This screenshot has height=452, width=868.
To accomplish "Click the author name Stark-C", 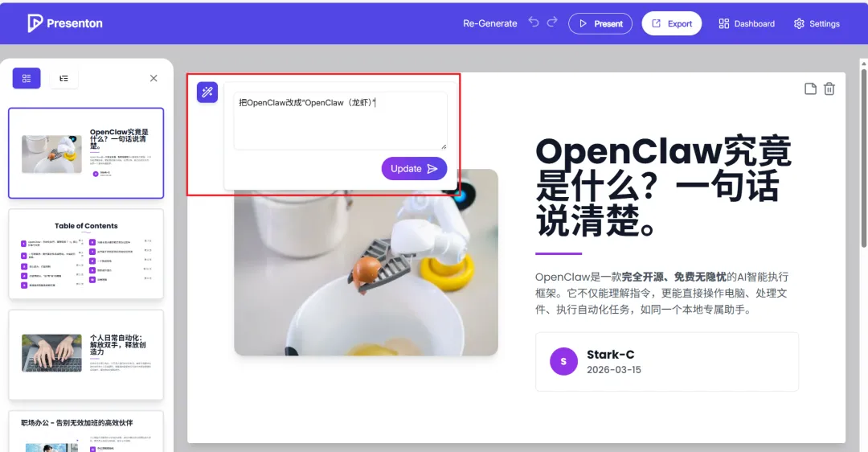I will (x=611, y=355).
